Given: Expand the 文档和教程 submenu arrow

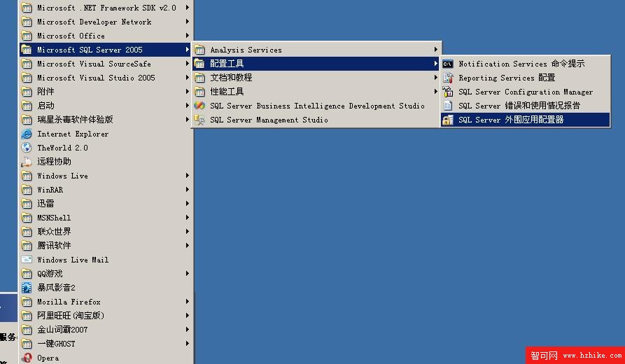Looking at the screenshot, I should (x=435, y=78).
